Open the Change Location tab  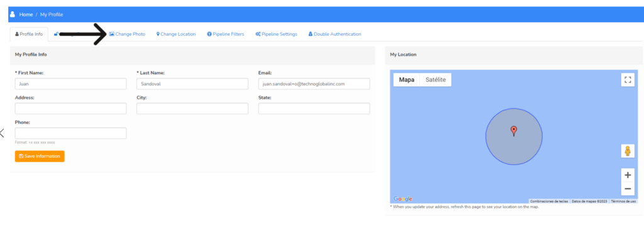pos(176,34)
